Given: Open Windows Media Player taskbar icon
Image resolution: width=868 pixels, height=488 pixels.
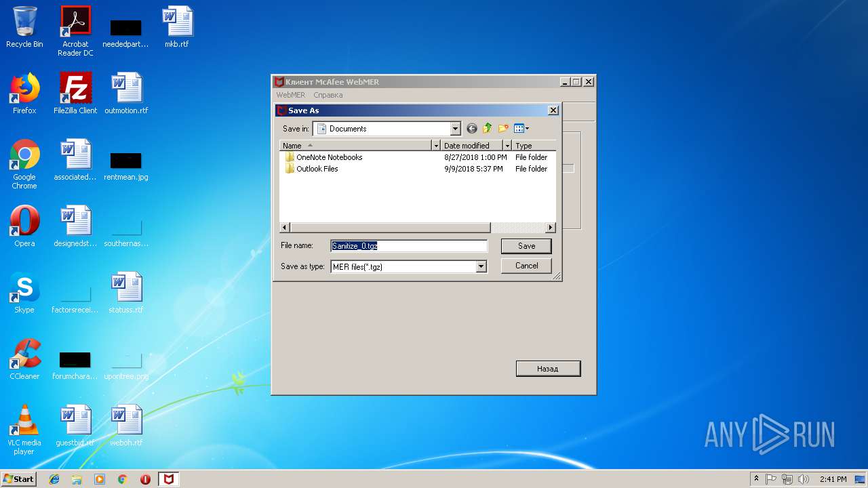Looking at the screenshot, I should click(100, 479).
